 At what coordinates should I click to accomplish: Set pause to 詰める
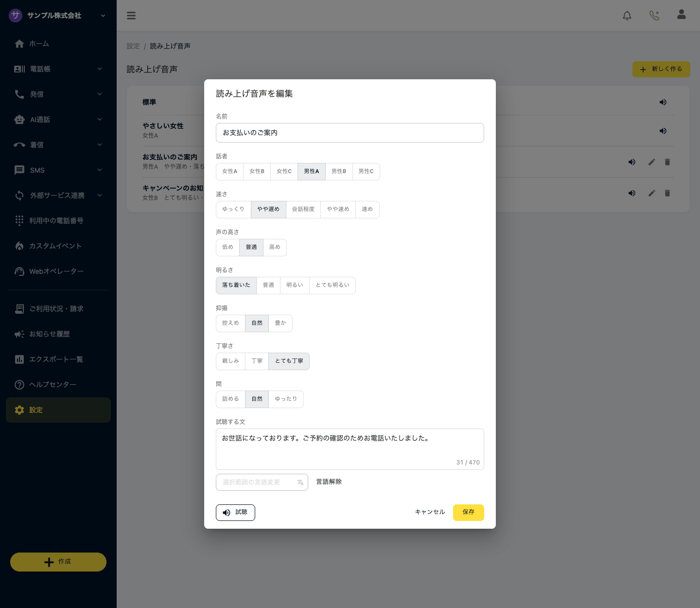(231, 399)
